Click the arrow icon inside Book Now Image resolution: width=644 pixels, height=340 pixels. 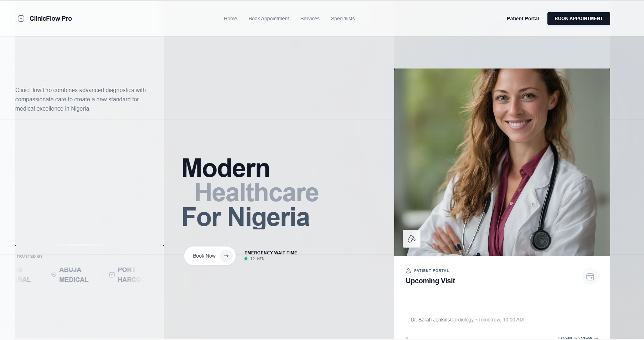pos(226,256)
